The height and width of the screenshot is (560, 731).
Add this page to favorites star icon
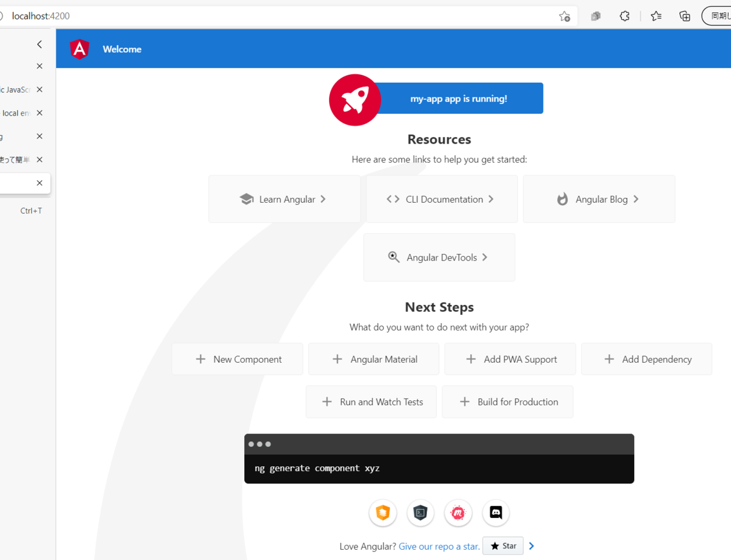[x=565, y=16]
